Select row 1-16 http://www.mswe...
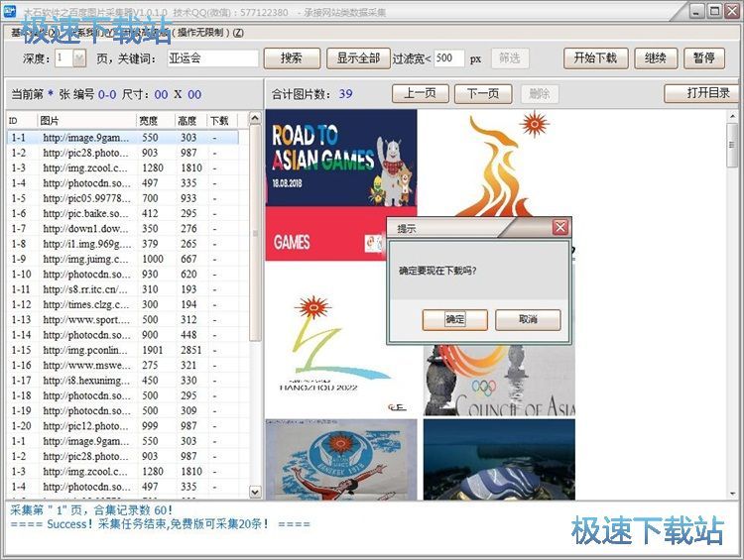 tap(123, 365)
